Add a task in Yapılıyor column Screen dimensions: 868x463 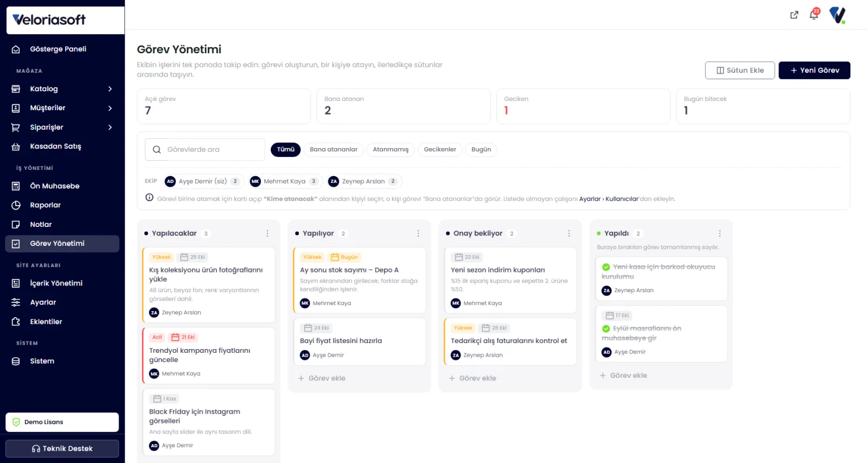point(322,378)
